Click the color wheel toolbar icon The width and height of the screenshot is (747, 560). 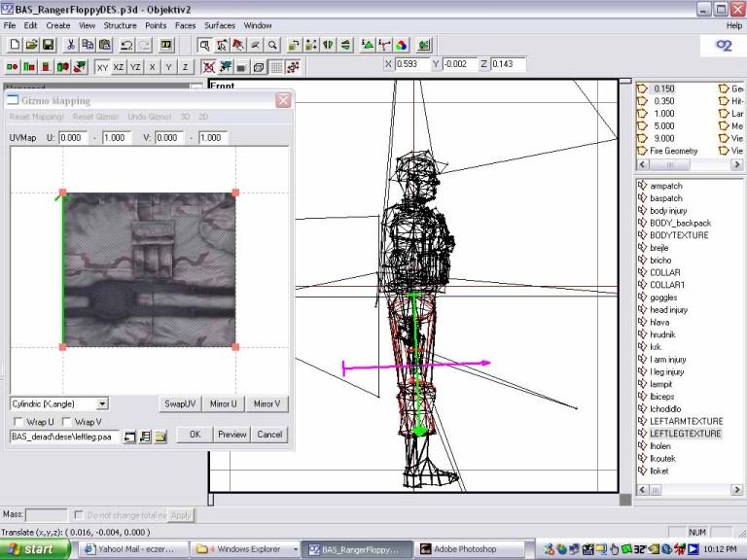(401, 45)
